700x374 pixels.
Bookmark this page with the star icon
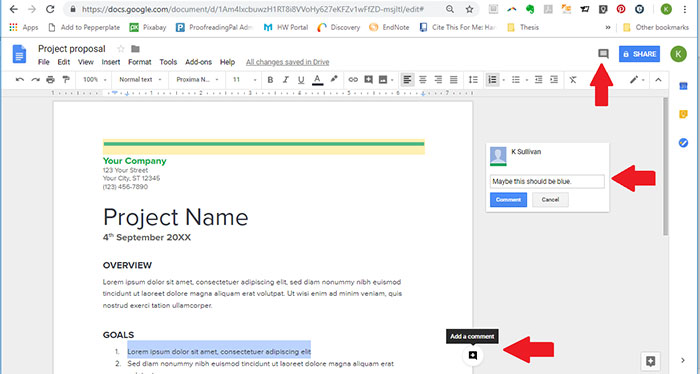point(469,9)
